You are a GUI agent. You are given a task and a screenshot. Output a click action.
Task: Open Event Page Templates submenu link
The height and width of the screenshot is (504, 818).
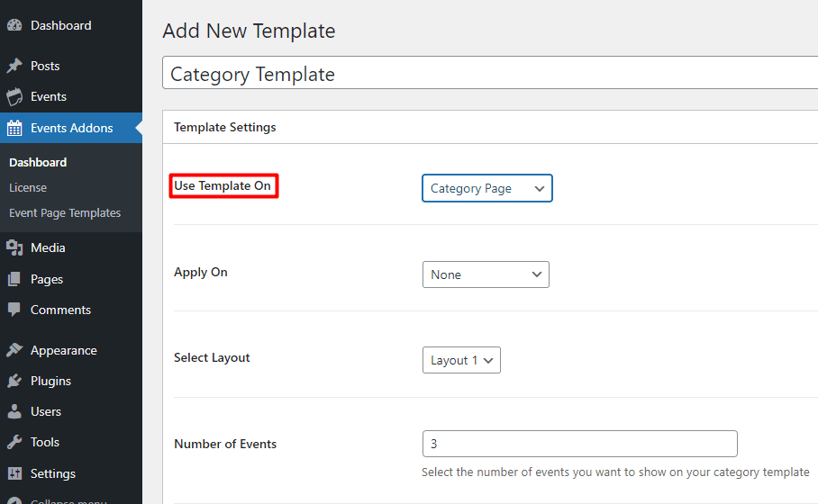(x=65, y=213)
